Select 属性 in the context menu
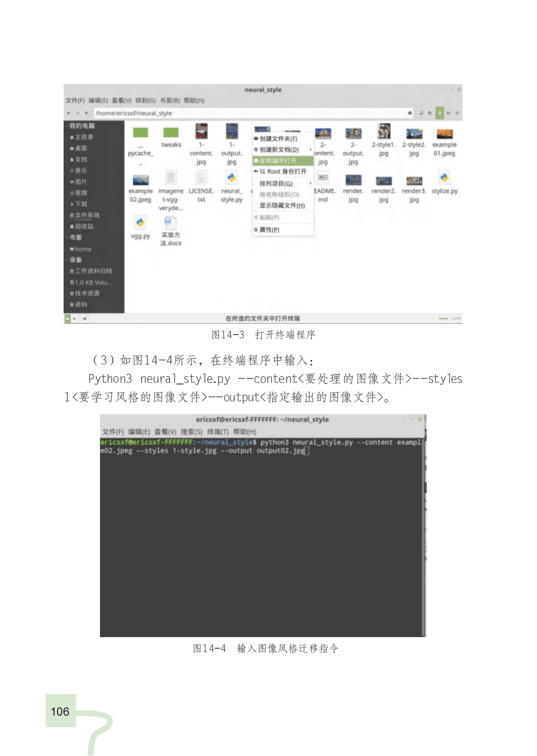537x756 pixels. click(x=269, y=230)
